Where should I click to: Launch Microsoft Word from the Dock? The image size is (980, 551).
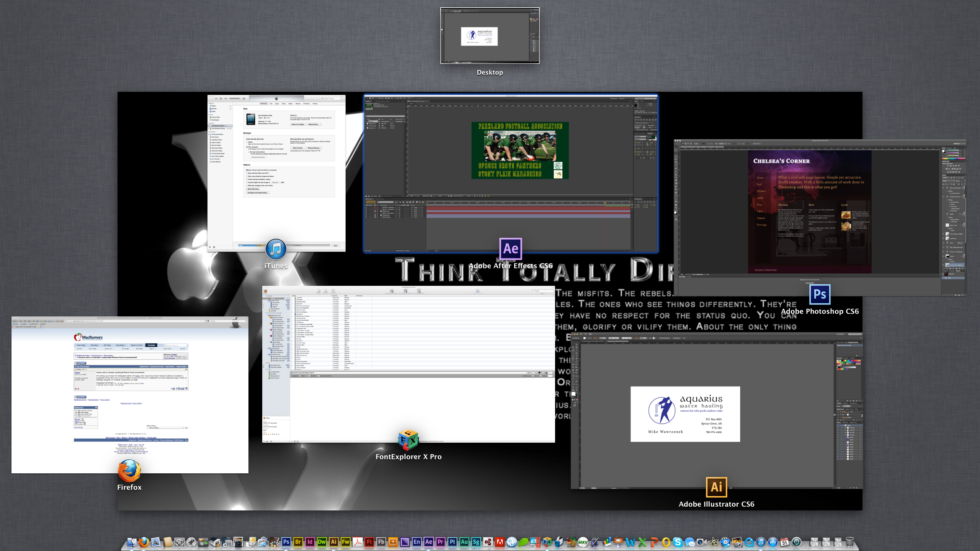630,542
